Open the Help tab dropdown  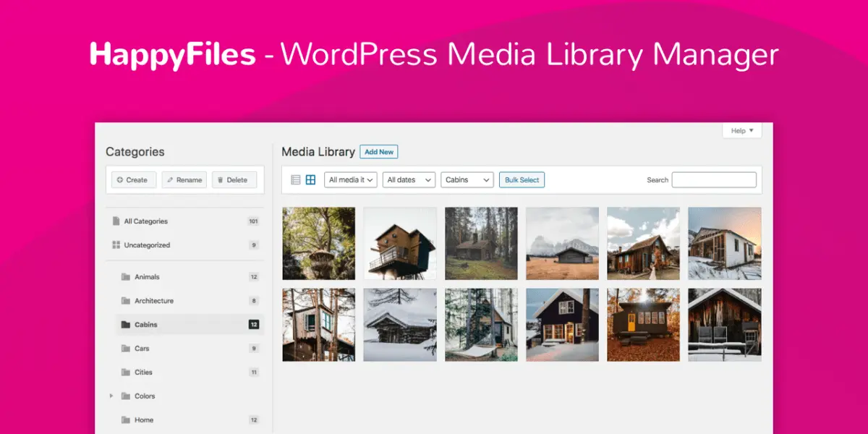point(741,131)
